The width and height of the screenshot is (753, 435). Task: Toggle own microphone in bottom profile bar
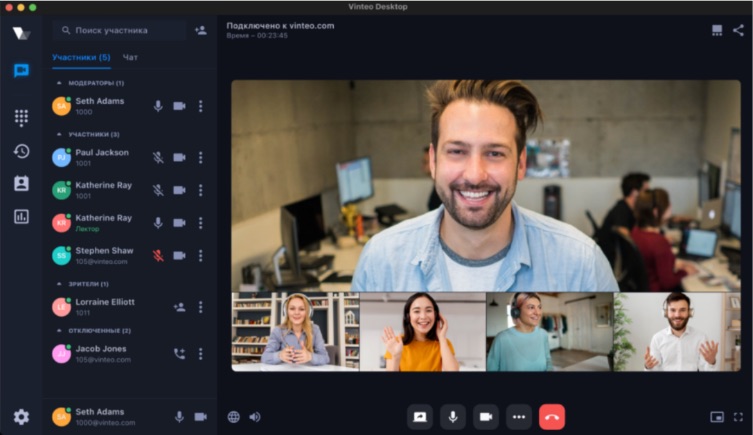pos(179,417)
